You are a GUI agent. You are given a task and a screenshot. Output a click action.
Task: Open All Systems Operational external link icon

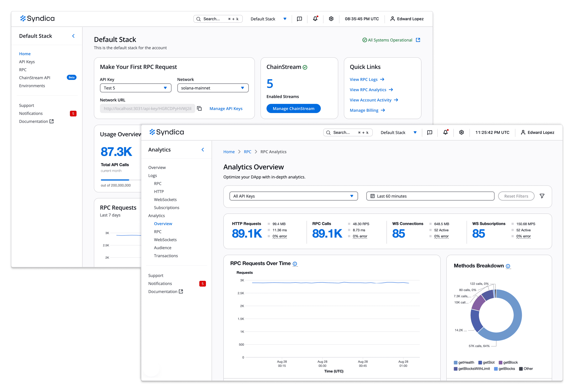click(418, 40)
